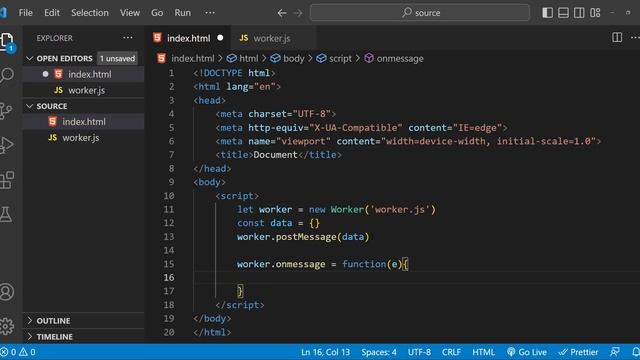Open the Search view in activity bar
This screenshot has height=360, width=640.
pyautogui.click(x=7, y=75)
